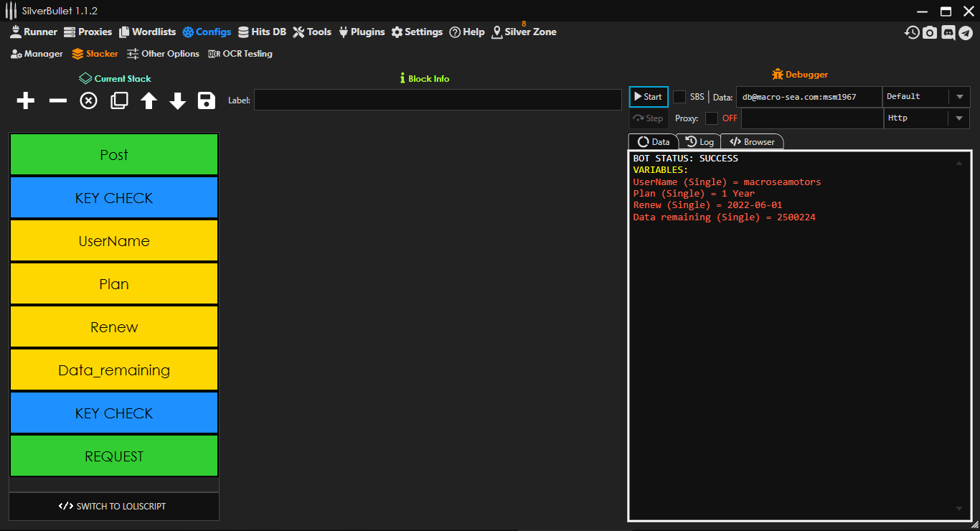
Task: Click the Current Stack heading
Action: click(x=115, y=79)
